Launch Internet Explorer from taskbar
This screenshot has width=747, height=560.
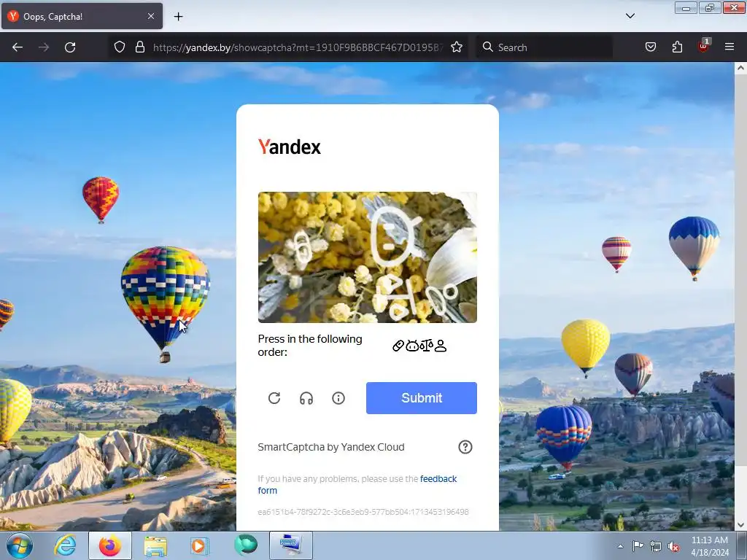coord(65,545)
